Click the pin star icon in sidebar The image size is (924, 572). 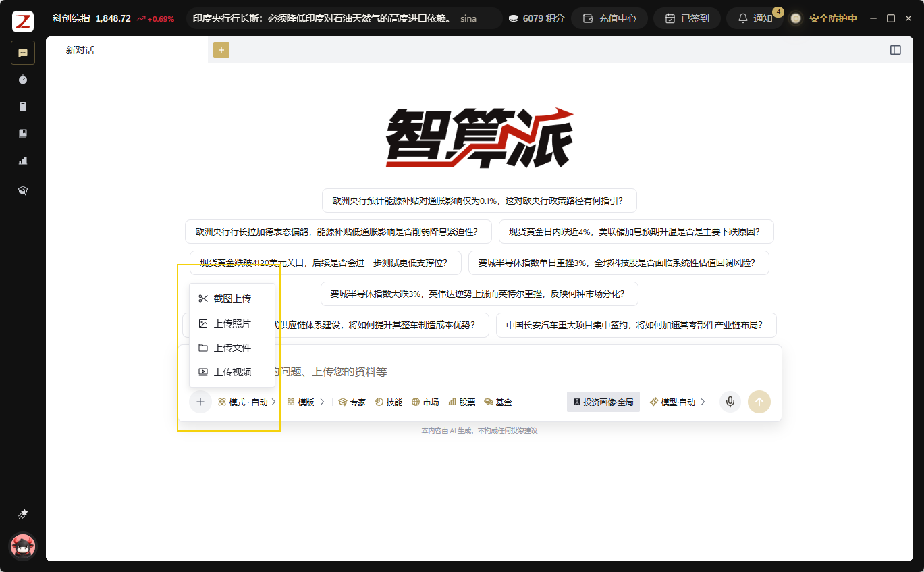click(x=23, y=514)
